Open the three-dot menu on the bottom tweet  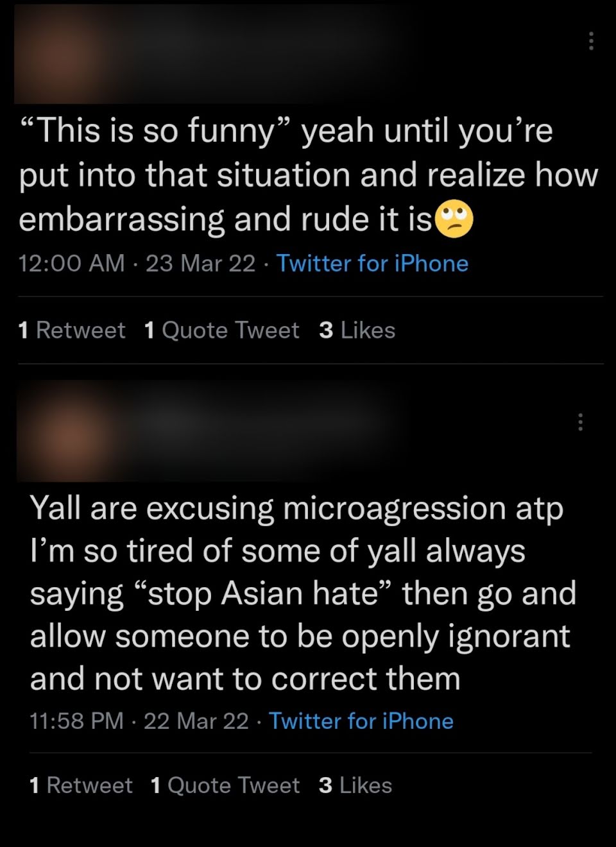coord(580,422)
